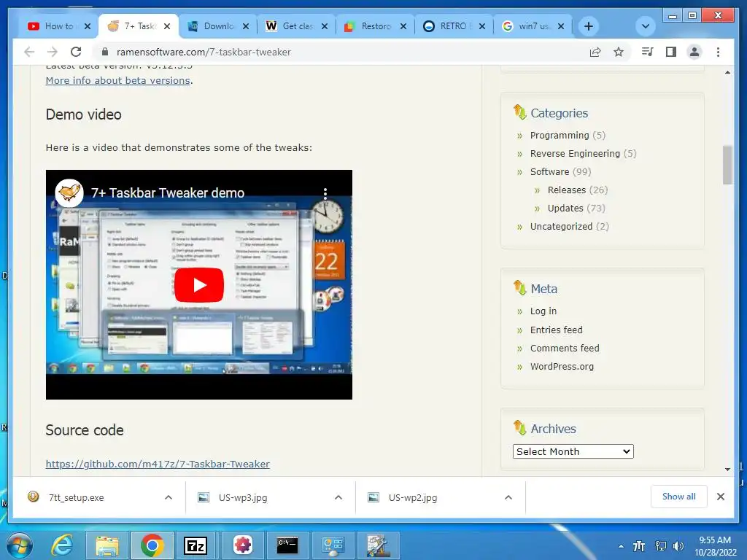Click Show all downloads button
This screenshot has width=747, height=560.
679,497
